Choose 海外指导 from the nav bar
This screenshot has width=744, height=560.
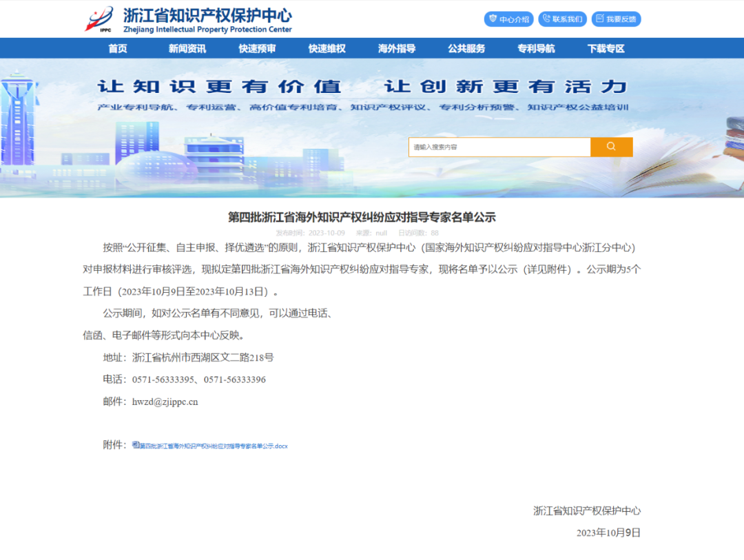[x=397, y=48]
